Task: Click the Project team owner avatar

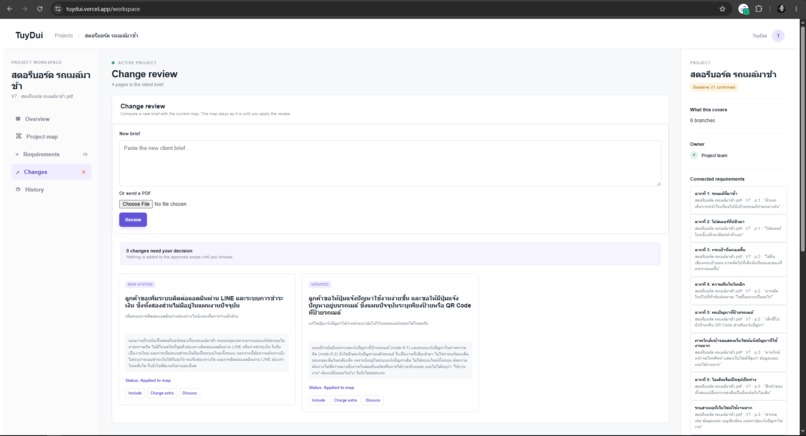Action: coord(694,155)
